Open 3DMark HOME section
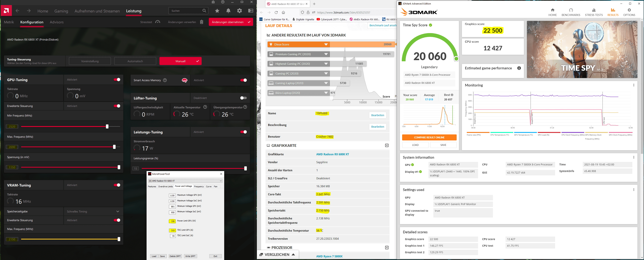The width and height of the screenshot is (644, 260). (552, 12)
